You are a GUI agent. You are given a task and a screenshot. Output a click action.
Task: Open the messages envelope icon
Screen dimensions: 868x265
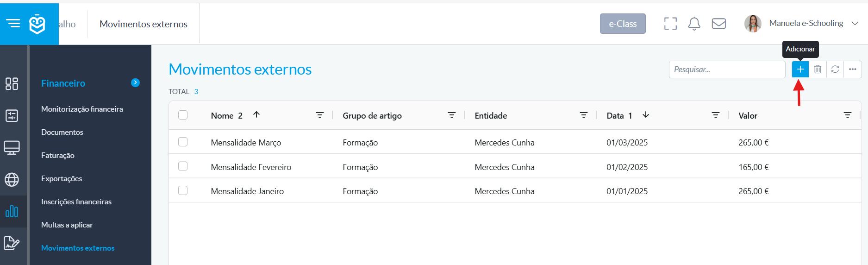[718, 24]
